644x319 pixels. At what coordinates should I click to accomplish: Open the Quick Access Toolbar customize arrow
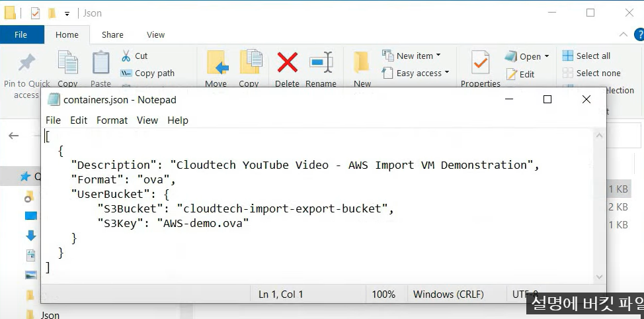pyautogui.click(x=67, y=13)
